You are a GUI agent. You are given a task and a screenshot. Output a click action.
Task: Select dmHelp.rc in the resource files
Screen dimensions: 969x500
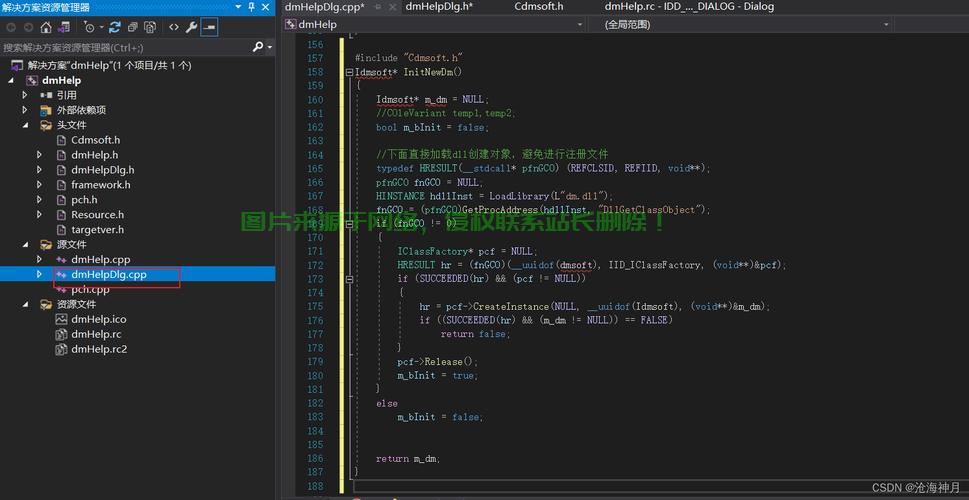(96, 334)
